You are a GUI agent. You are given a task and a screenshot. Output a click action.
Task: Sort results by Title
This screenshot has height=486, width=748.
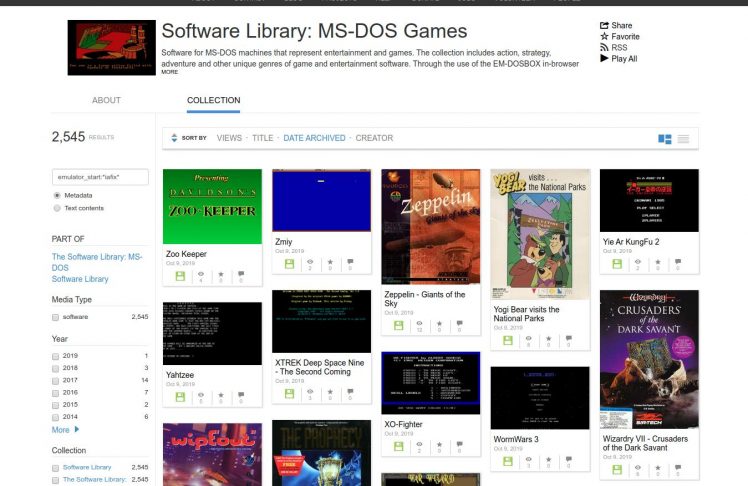(262, 138)
